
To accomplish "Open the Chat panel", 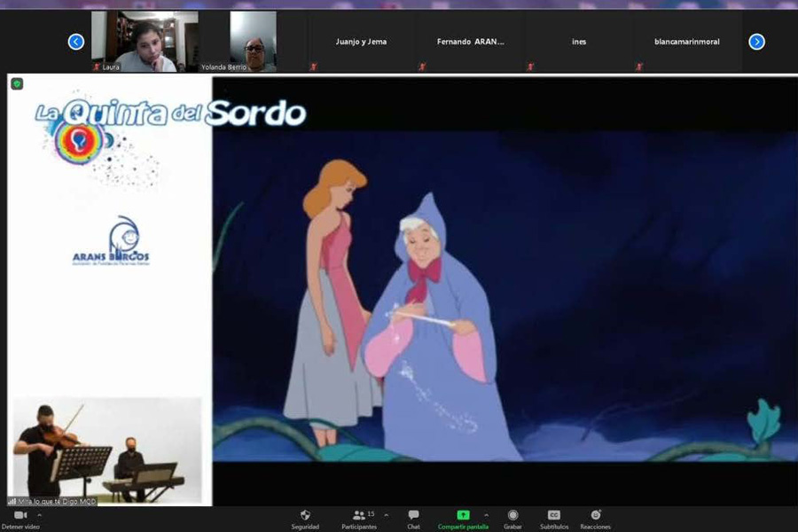I will (x=413, y=515).
